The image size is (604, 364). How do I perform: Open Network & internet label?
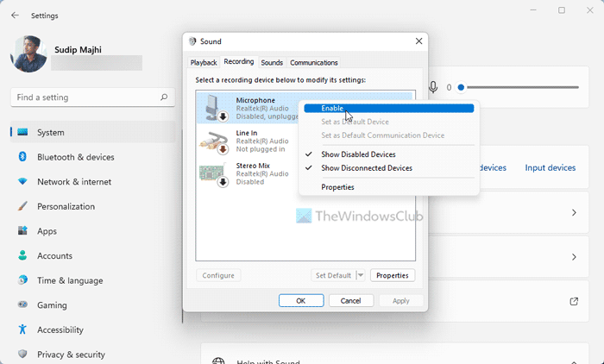pyautogui.click(x=74, y=182)
